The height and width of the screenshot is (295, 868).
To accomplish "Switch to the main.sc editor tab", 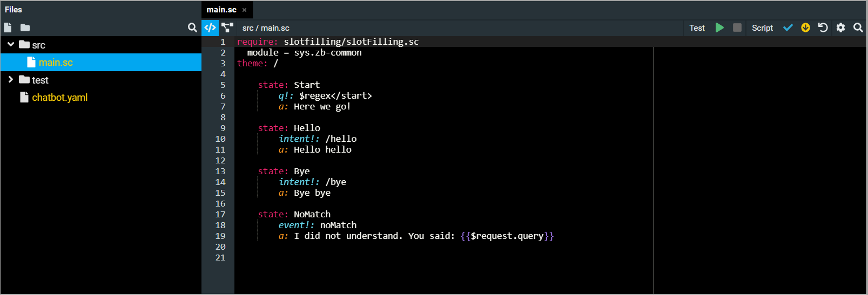I will (x=221, y=10).
